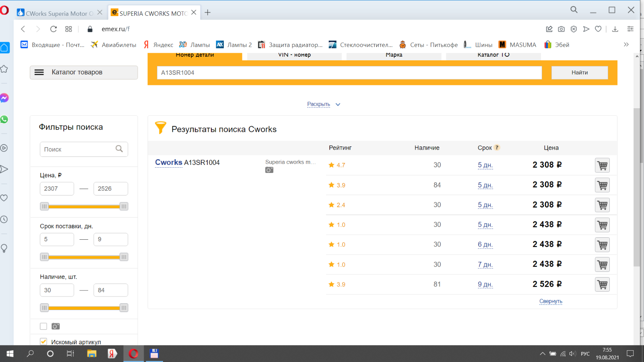Open Windows Start menu

tap(10, 354)
